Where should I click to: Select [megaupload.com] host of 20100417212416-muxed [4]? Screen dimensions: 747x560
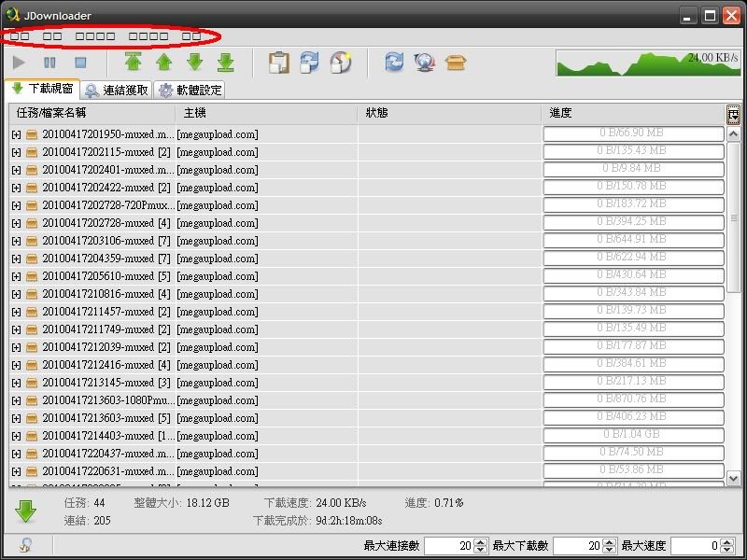218,365
